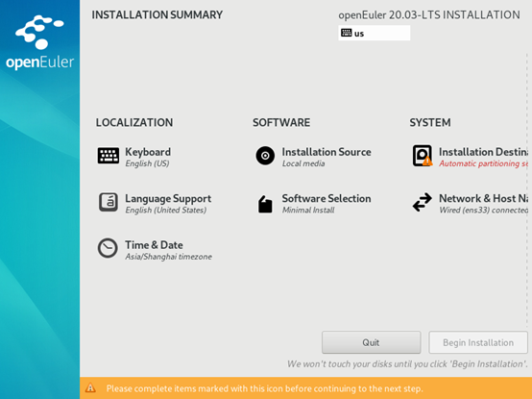
Task: Click the Installation Destination disk icon
Action: 423,156
